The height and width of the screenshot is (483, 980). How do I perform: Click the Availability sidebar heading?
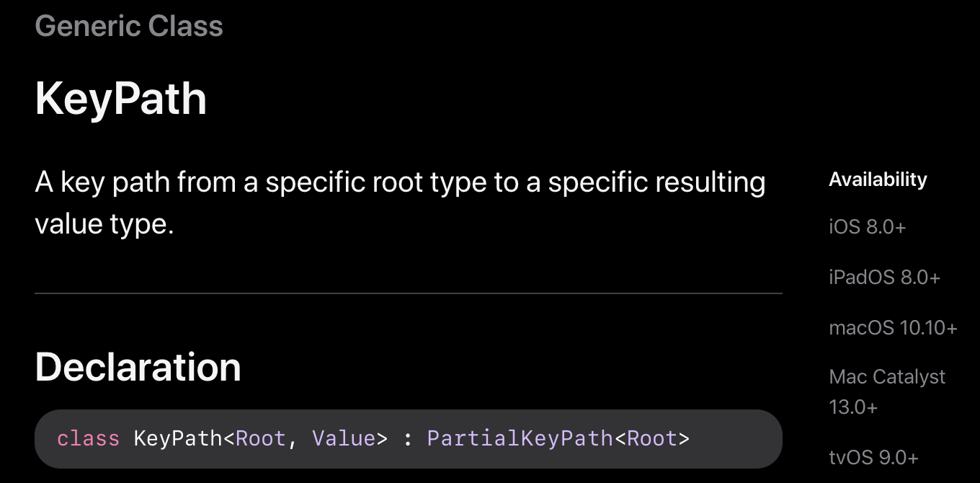pos(878,180)
